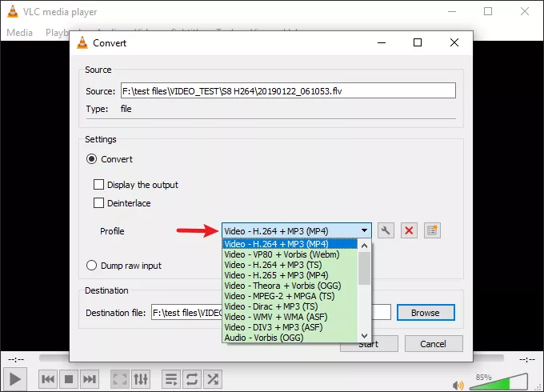The image size is (544, 392).
Task: Click profile list scroll down arrow
Action: pos(364,336)
